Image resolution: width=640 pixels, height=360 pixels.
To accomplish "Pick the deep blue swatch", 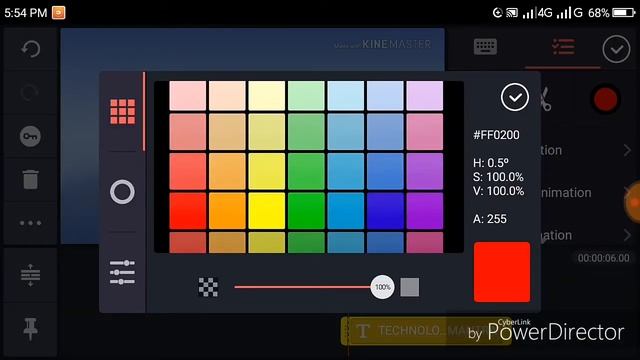I will [385, 211].
